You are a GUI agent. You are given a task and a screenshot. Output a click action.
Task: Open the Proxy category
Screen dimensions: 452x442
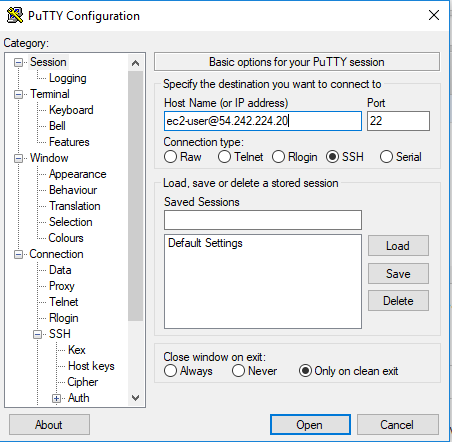(x=62, y=286)
